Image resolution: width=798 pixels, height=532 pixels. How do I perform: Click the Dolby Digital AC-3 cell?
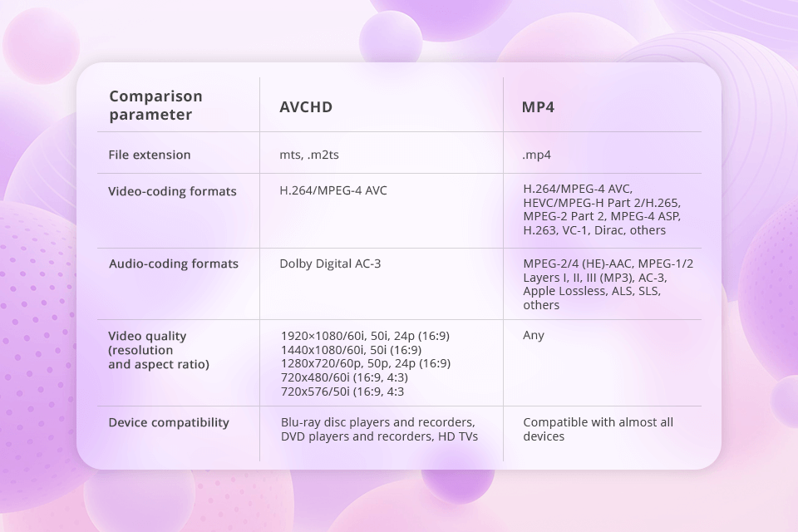tap(330, 264)
